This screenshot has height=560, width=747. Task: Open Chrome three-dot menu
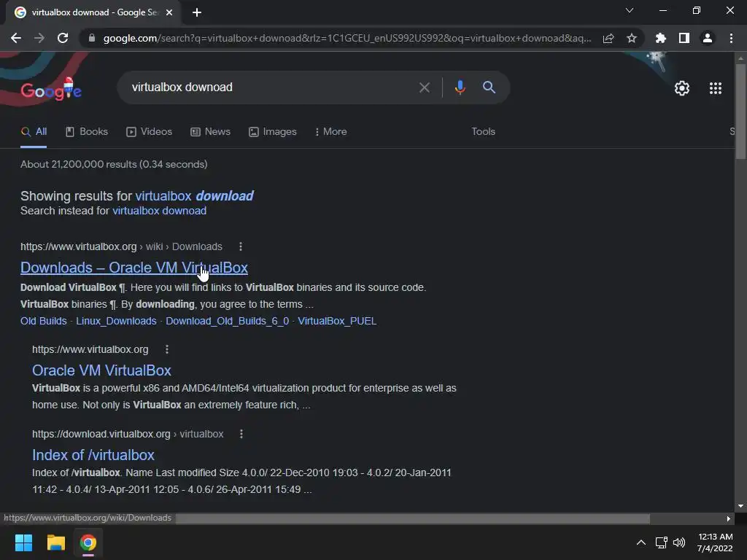coord(731,38)
